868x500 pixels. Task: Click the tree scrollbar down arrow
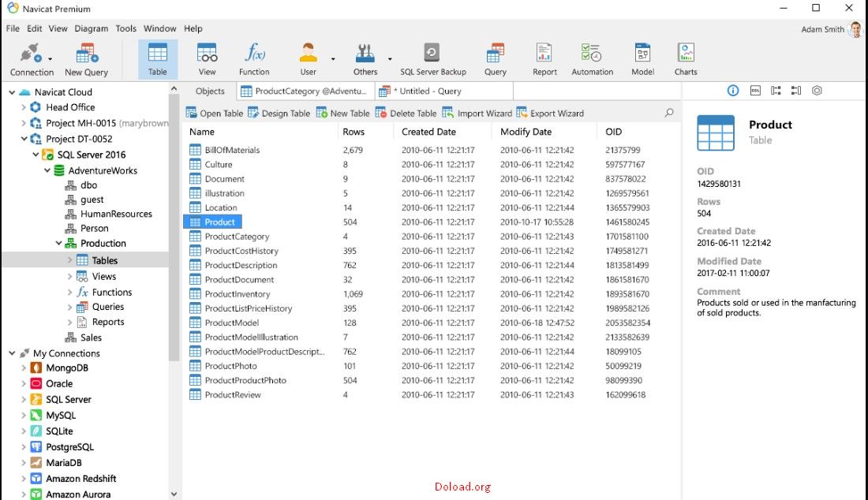174,494
